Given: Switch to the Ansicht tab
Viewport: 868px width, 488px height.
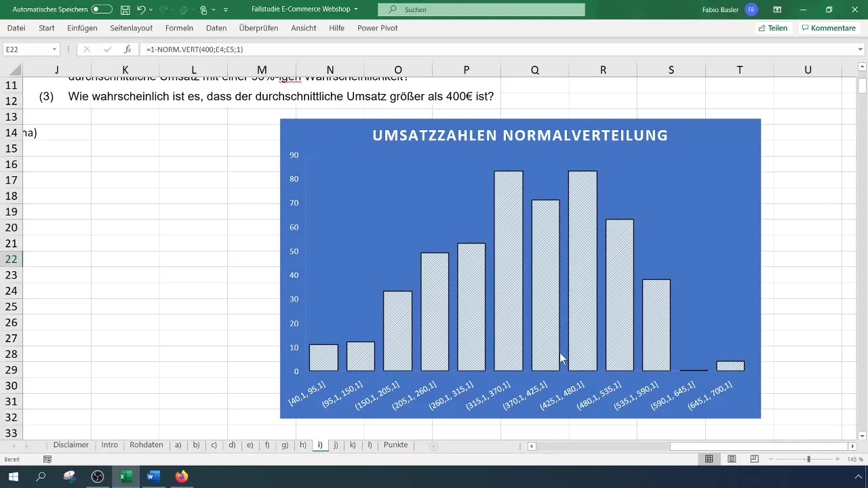Looking at the screenshot, I should (x=304, y=28).
